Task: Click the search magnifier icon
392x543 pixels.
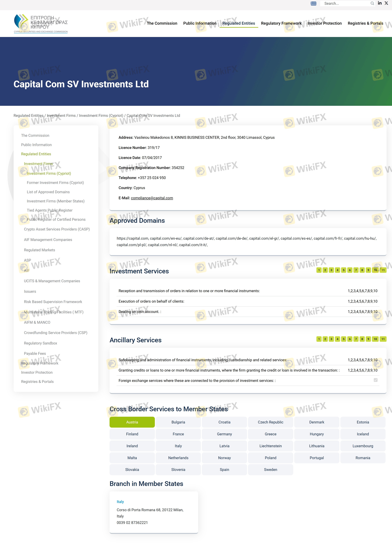Action: point(372,3)
